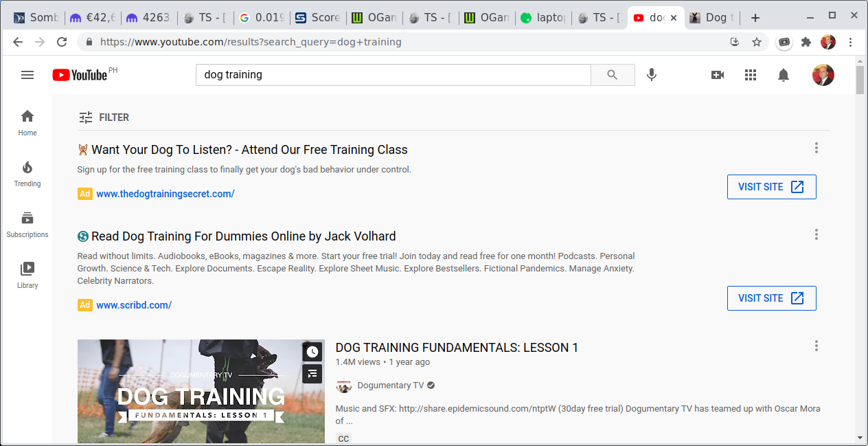Go to YouTube home via the logo
This screenshot has width=868, height=446.
click(x=80, y=75)
